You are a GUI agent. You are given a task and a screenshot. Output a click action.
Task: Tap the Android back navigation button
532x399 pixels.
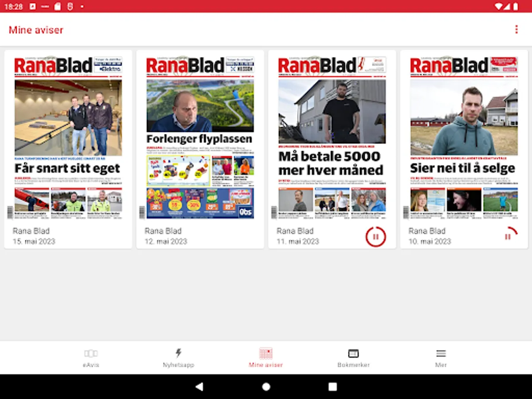click(199, 387)
